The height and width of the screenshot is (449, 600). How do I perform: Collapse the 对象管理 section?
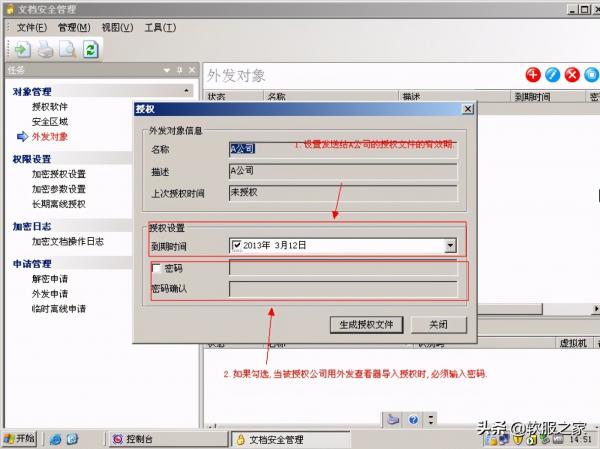click(x=186, y=91)
